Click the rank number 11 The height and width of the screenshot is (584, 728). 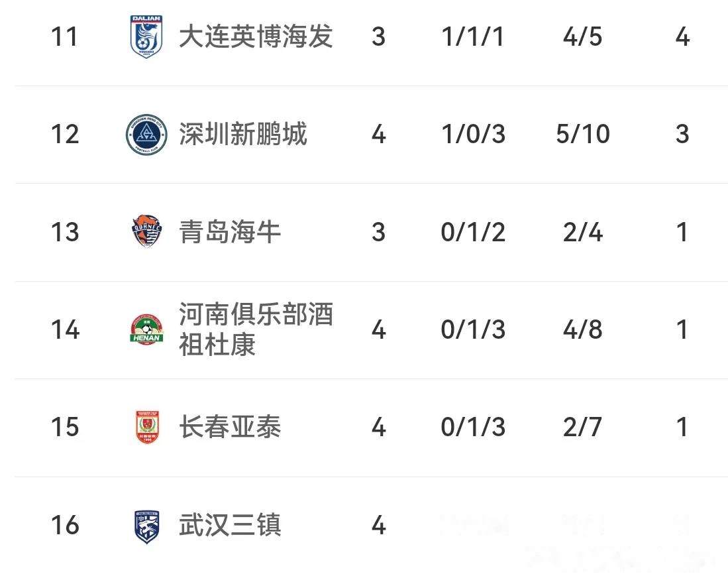(65, 36)
